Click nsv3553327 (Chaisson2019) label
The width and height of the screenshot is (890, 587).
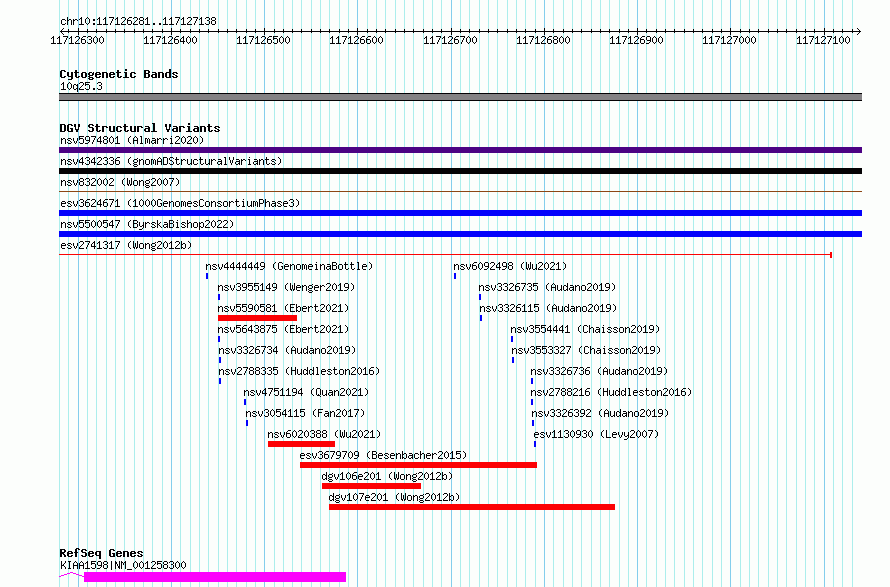(586, 350)
